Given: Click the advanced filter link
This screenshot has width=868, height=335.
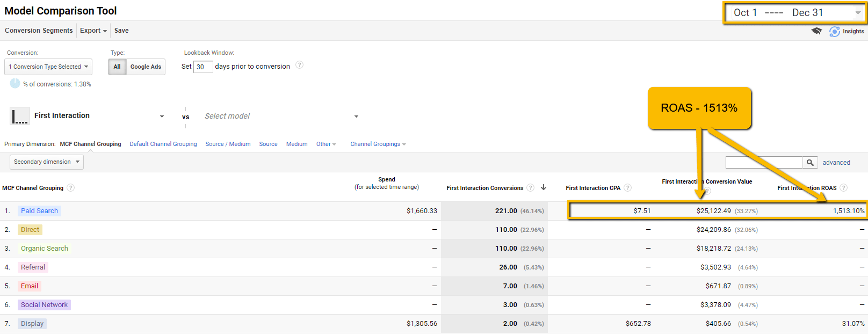Looking at the screenshot, I should pos(836,163).
